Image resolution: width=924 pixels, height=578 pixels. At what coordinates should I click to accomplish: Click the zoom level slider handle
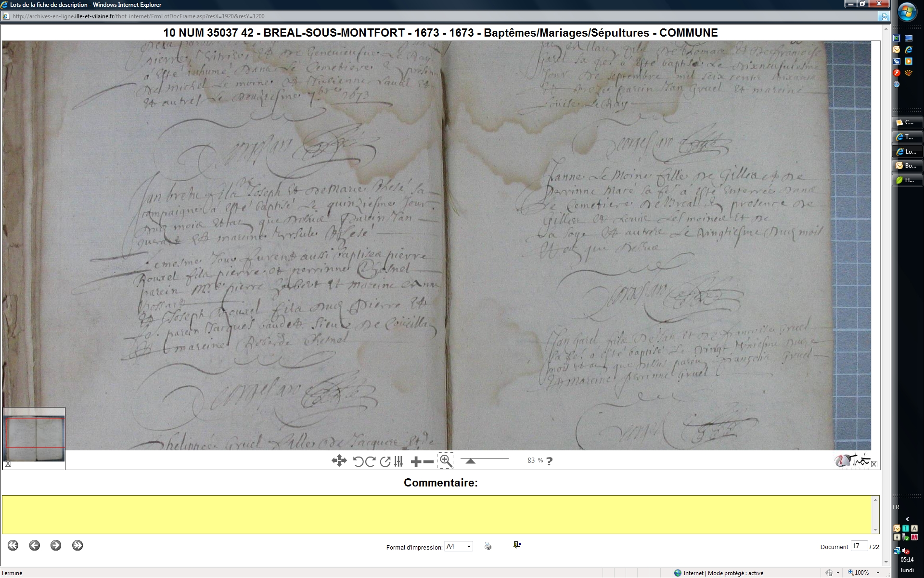click(x=471, y=461)
